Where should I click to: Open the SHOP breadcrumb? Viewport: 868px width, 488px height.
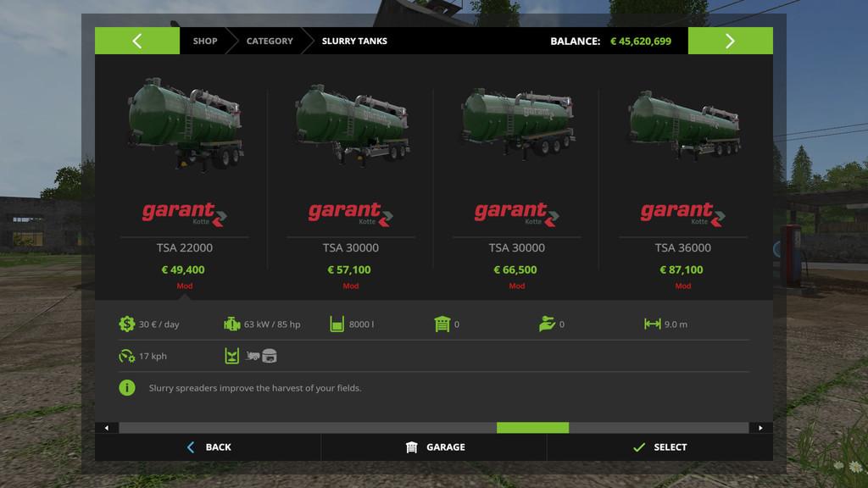[x=204, y=42]
